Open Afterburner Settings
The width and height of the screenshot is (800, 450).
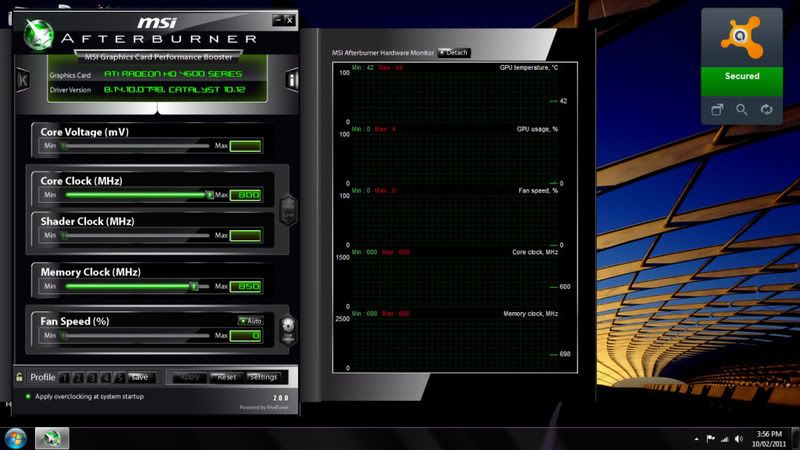263,377
